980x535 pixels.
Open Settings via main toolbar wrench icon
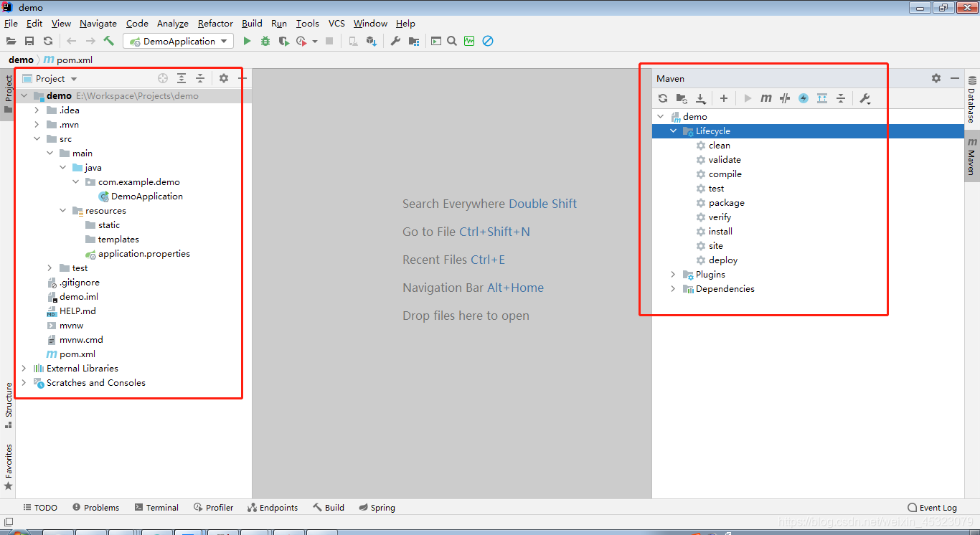(x=395, y=41)
